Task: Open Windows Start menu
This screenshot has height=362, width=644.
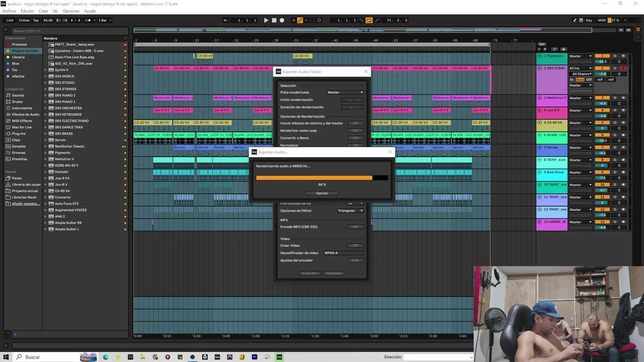Action: click(6, 357)
